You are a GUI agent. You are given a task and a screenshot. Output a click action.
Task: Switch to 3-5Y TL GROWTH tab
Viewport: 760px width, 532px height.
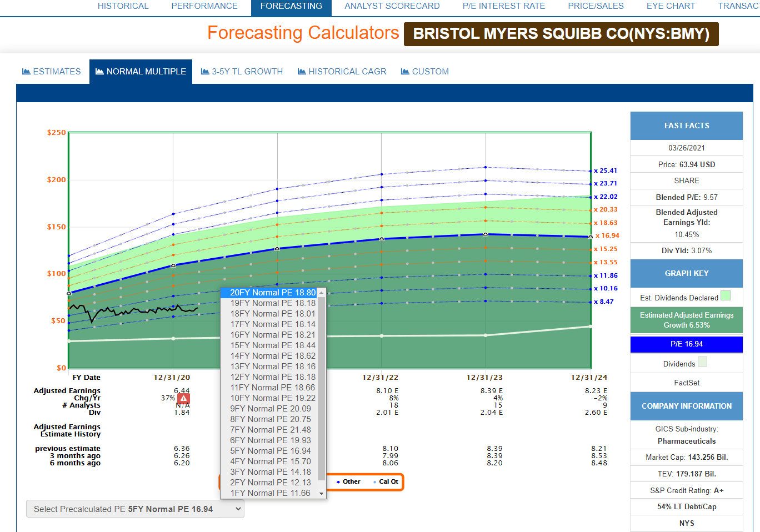pos(242,72)
